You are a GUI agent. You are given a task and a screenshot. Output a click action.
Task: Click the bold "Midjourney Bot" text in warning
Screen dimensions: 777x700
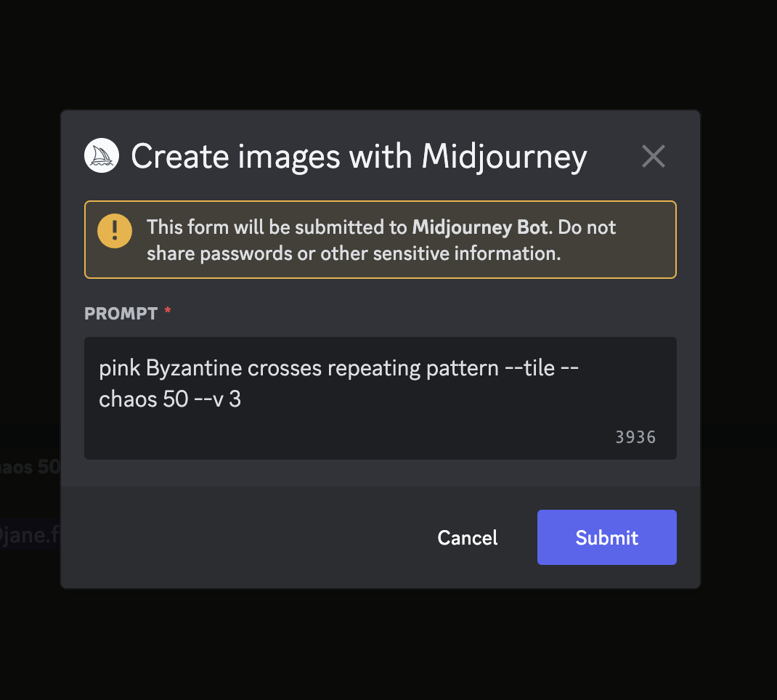coord(479,227)
